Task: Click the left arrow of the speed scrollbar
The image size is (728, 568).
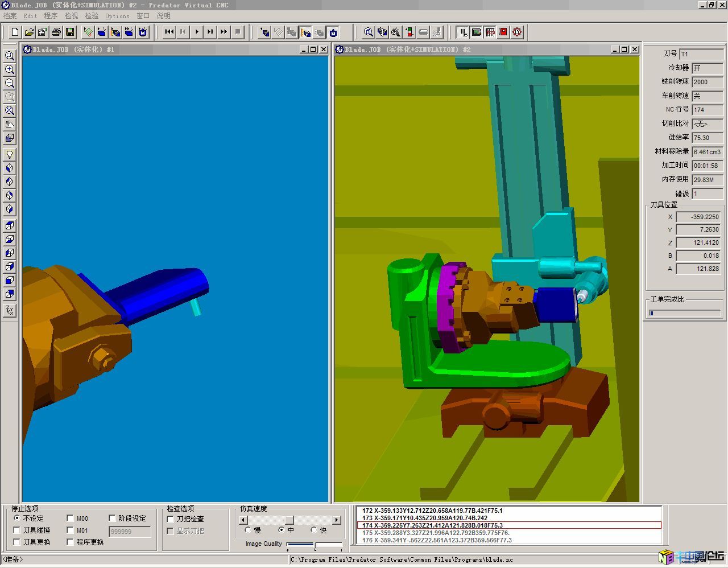Action: tap(243, 520)
